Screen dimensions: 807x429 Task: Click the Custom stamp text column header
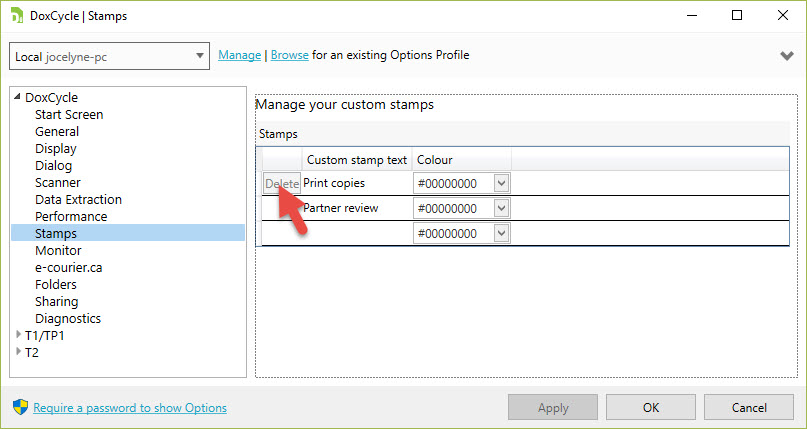tap(357, 159)
